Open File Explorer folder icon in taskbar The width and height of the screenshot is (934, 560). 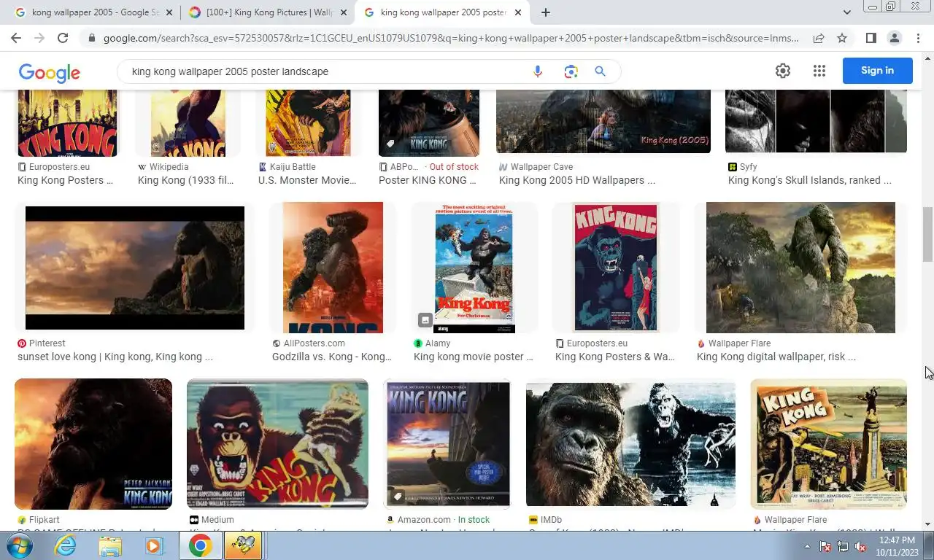[110, 545]
